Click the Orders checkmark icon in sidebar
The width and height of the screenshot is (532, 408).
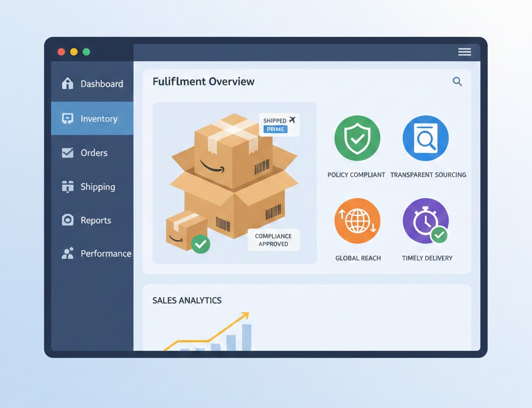68,153
